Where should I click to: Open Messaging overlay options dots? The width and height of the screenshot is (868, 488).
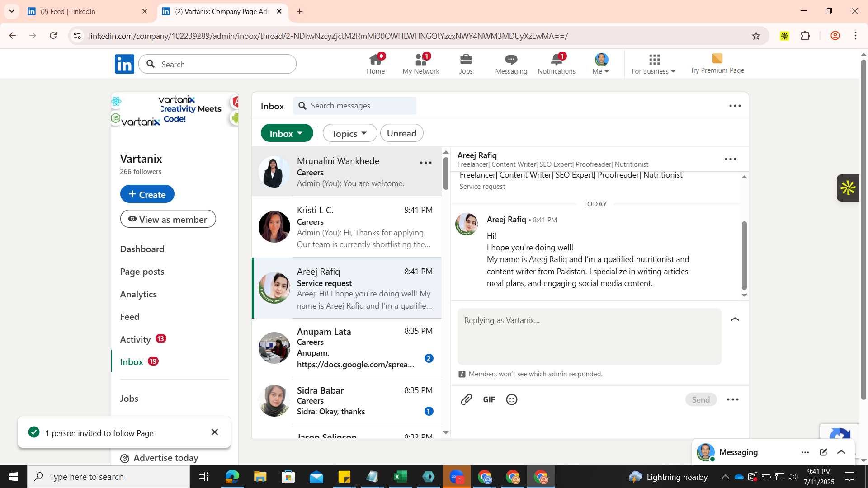pyautogui.click(x=805, y=452)
